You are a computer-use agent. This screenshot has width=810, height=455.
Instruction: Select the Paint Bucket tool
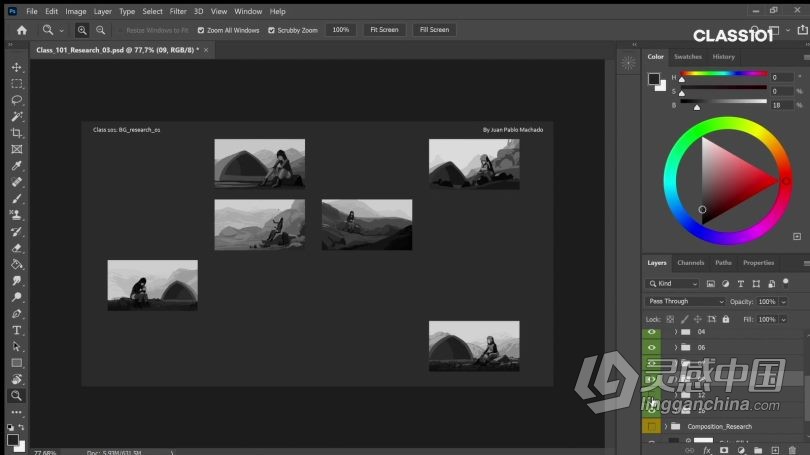(17, 264)
